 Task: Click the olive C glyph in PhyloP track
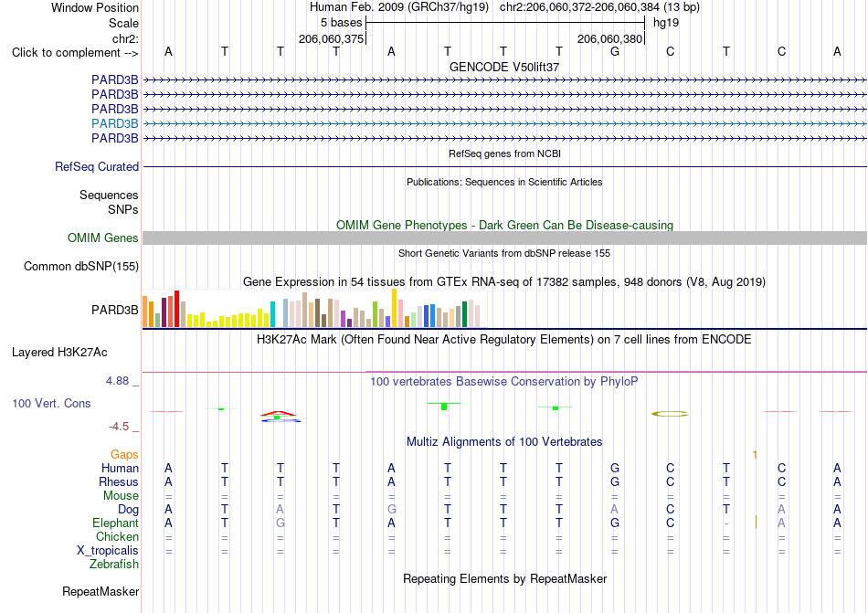[x=670, y=413]
